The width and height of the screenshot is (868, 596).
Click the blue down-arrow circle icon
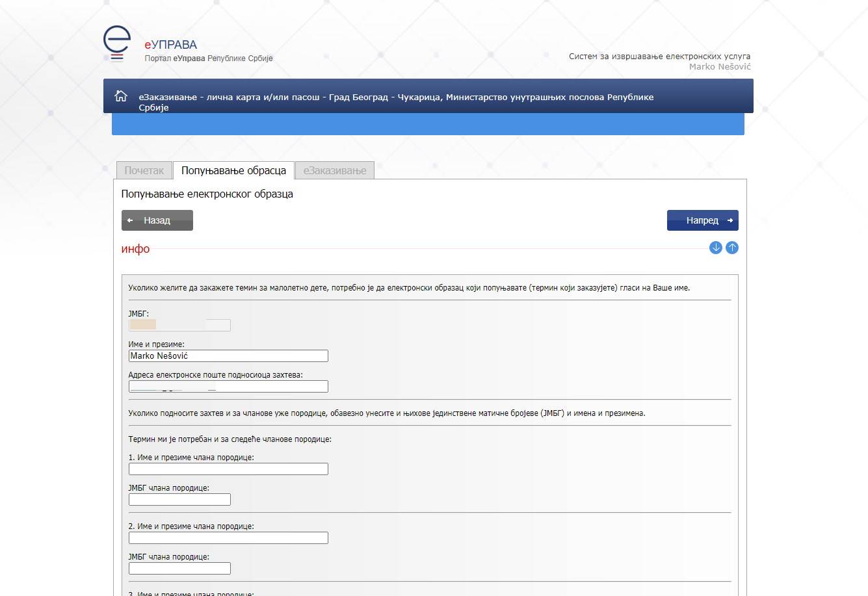(x=715, y=248)
